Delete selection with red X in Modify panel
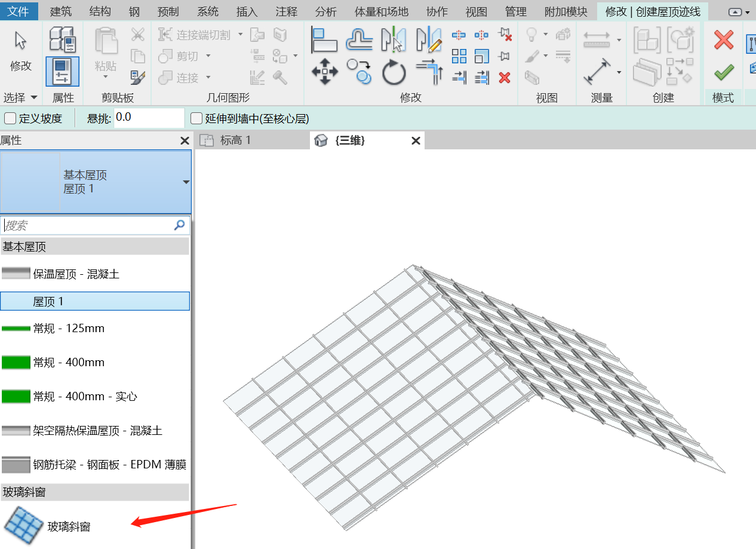Viewport: 756px width, 549px height. click(x=505, y=77)
